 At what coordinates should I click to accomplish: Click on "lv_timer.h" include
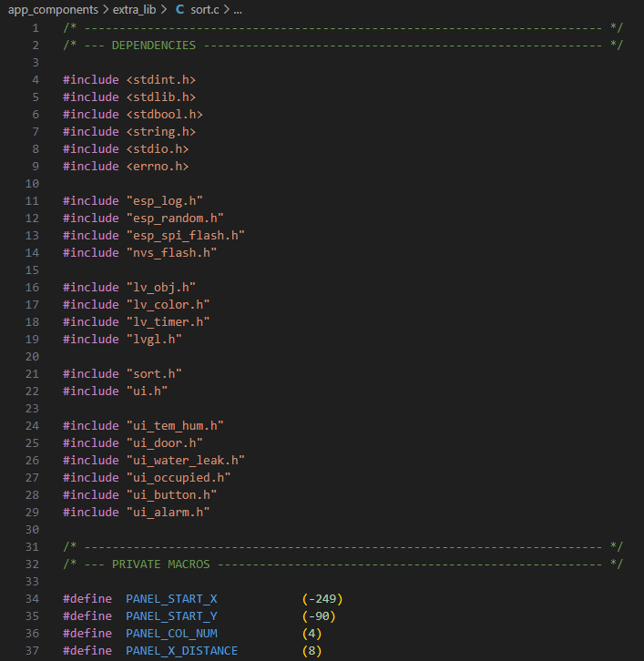[x=168, y=322]
